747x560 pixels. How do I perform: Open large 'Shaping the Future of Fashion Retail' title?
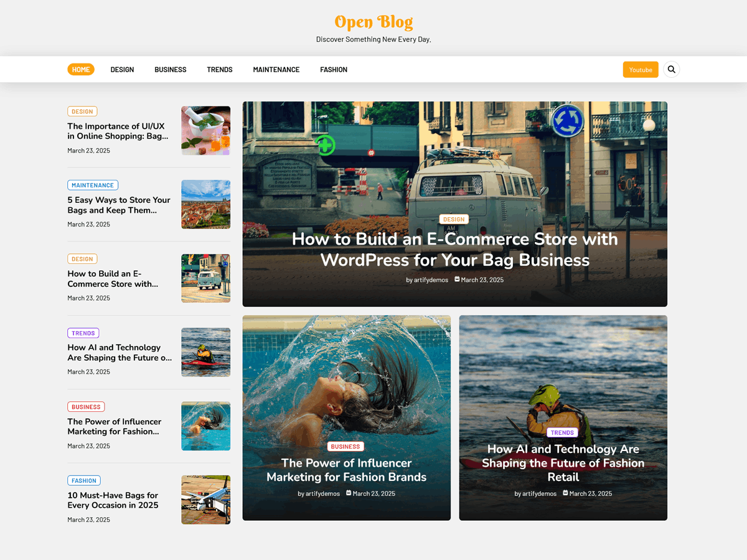(563, 463)
